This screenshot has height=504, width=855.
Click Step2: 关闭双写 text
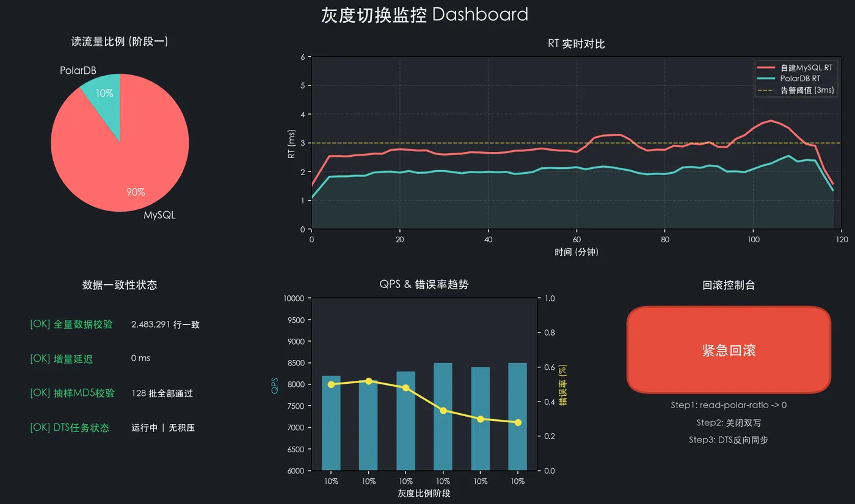tap(729, 422)
